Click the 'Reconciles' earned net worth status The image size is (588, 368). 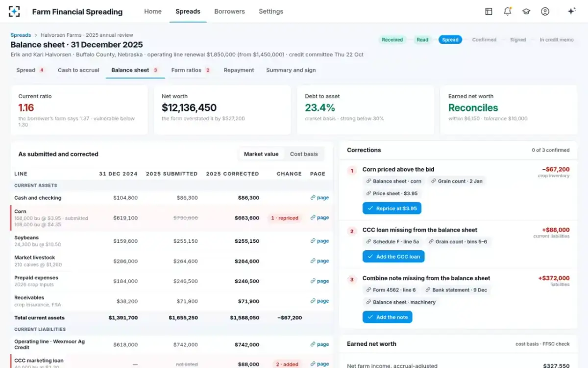click(x=473, y=108)
